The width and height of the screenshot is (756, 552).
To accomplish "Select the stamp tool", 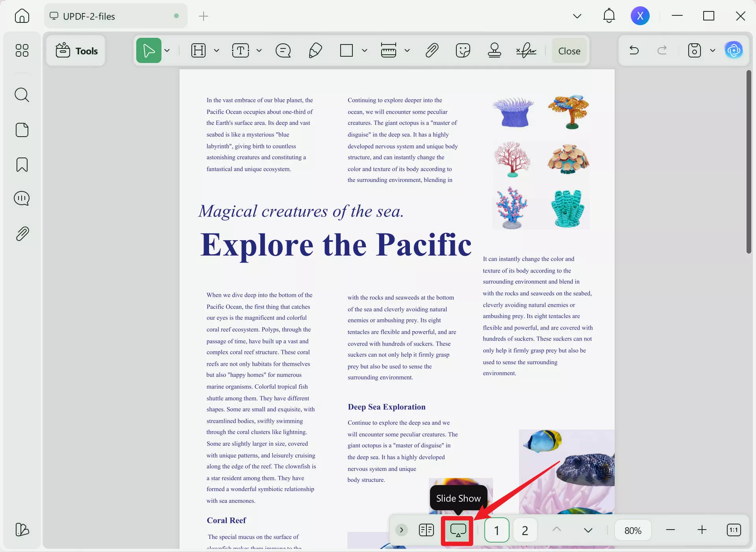I will pyautogui.click(x=494, y=51).
